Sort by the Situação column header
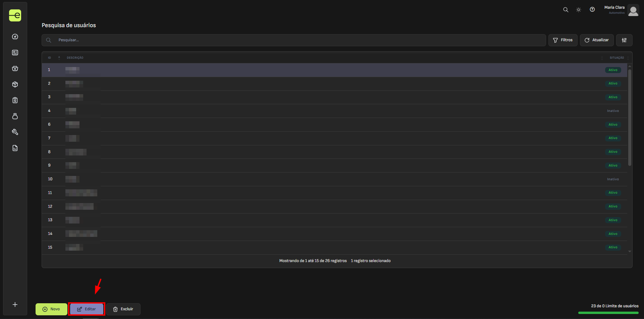This screenshot has height=319, width=644. 616,58
